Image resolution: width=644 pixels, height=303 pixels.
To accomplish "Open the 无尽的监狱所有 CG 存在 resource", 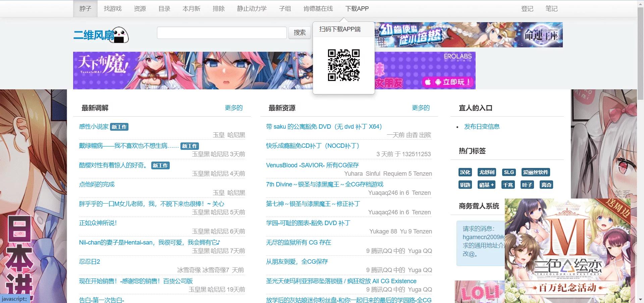I will pos(299,243).
